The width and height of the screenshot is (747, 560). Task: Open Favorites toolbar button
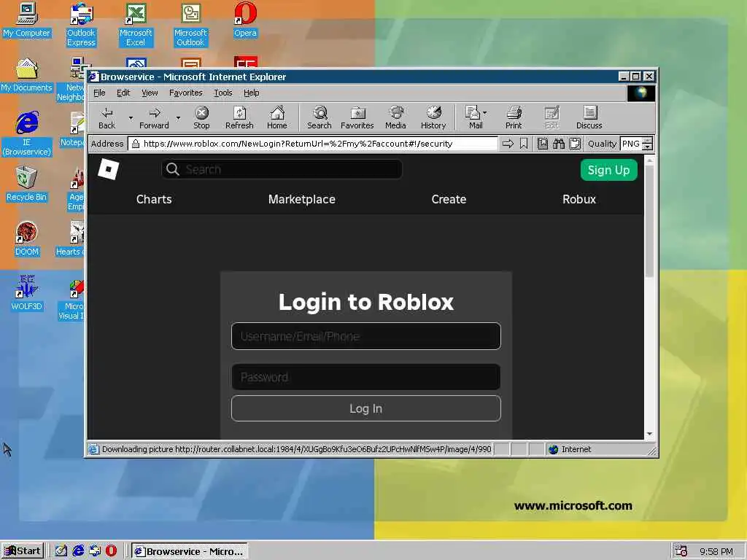point(357,117)
